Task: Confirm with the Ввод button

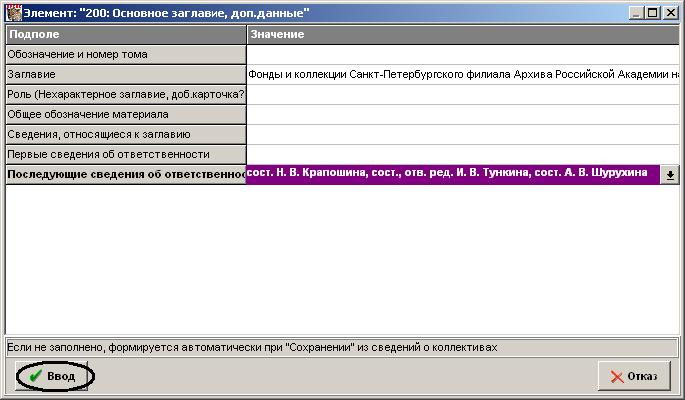Action: [x=52, y=376]
